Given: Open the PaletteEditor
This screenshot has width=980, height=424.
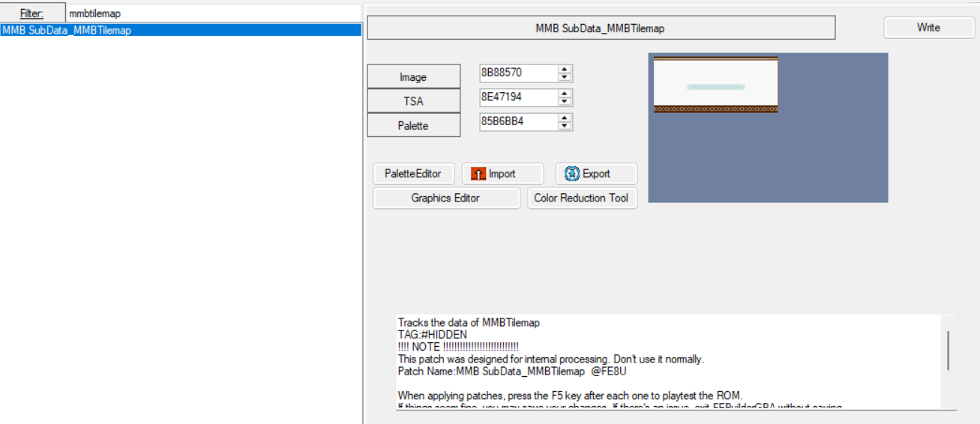Looking at the screenshot, I should click(x=413, y=174).
